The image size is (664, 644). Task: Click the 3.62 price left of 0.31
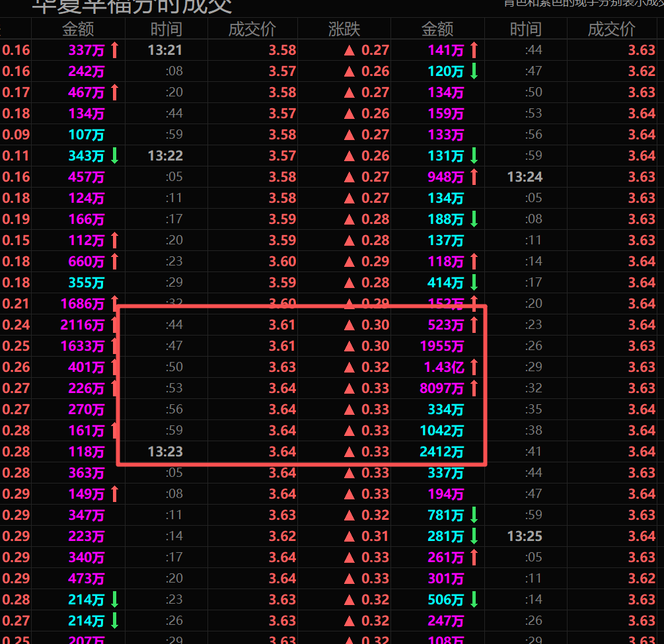[x=283, y=536]
